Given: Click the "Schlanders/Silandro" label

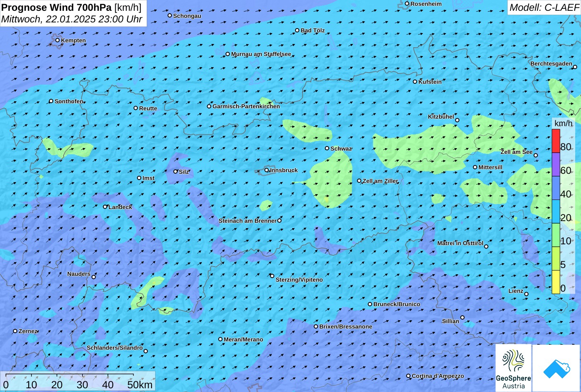Looking at the screenshot, I should tap(115, 348).
